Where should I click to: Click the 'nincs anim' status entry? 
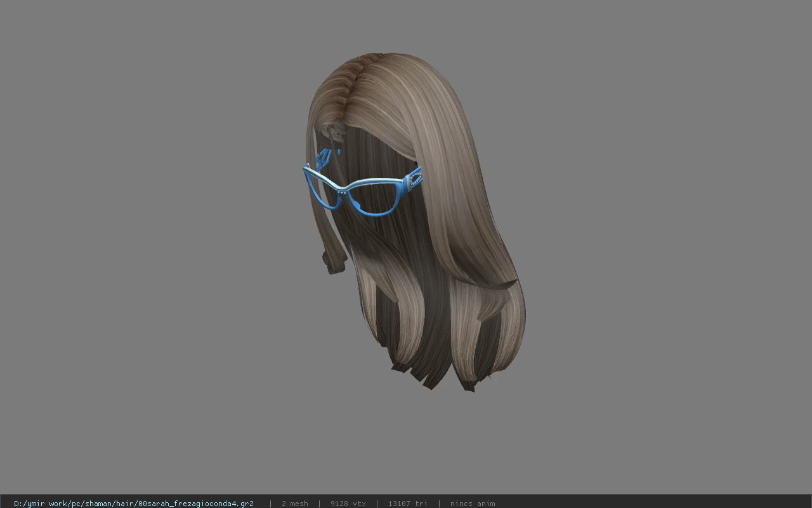click(473, 504)
